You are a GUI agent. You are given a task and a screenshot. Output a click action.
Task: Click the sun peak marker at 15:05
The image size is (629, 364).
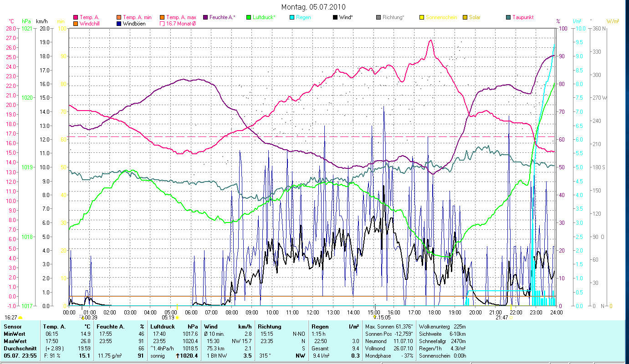coord(374,317)
